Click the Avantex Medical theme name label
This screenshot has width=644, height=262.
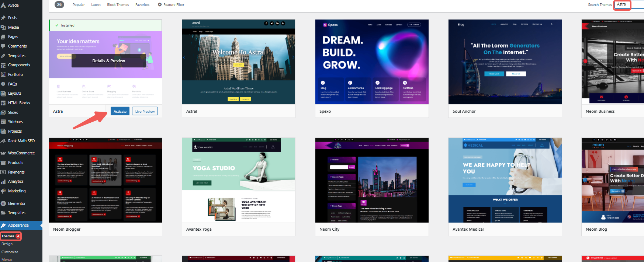click(x=468, y=229)
